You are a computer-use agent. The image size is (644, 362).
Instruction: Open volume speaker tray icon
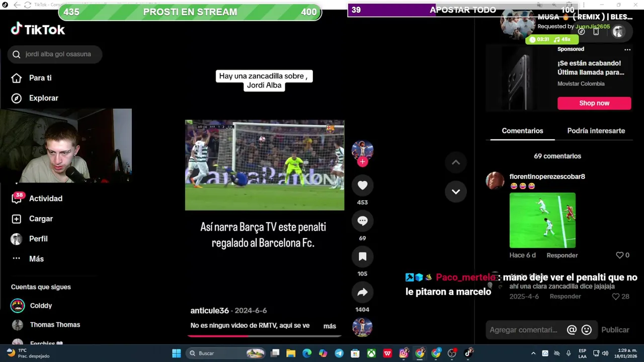coord(605,353)
